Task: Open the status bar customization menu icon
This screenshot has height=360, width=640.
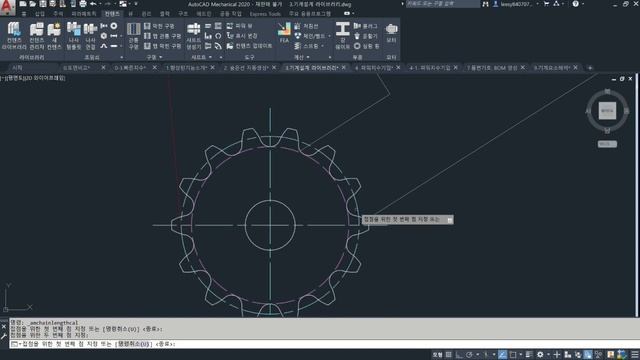Action: (635, 355)
